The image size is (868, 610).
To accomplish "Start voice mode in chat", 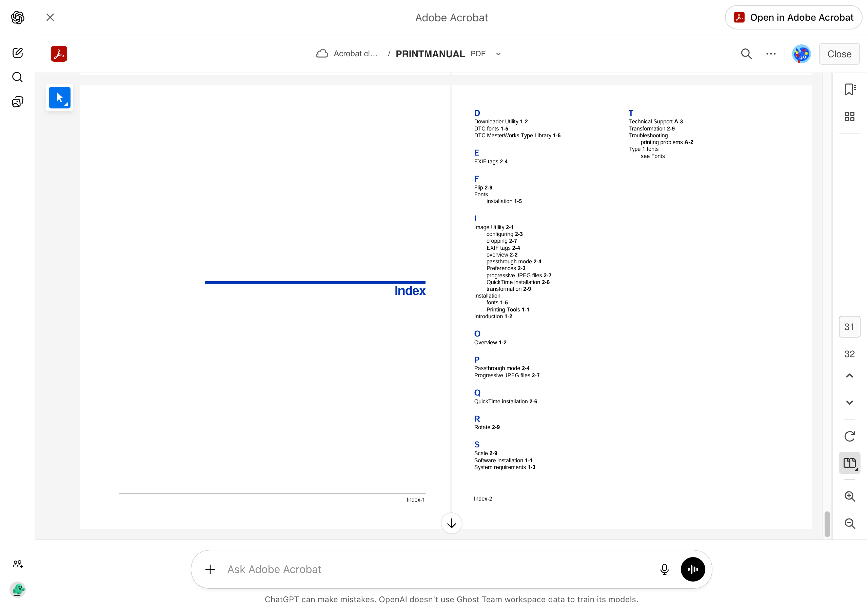I will pyautogui.click(x=692, y=569).
